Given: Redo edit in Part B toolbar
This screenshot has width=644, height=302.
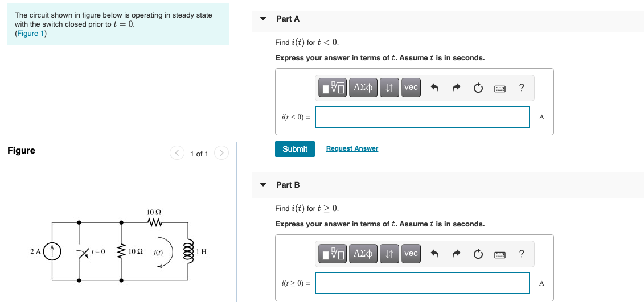Looking at the screenshot, I should click(x=456, y=254).
